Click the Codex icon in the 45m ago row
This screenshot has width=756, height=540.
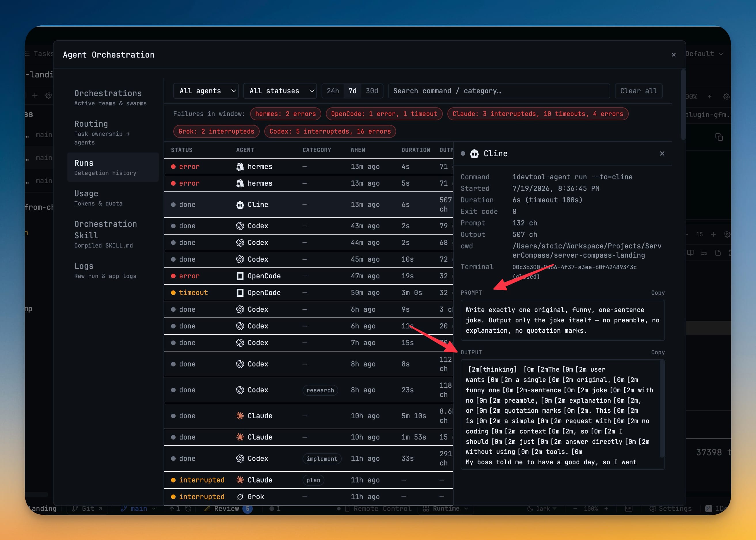coord(240,259)
